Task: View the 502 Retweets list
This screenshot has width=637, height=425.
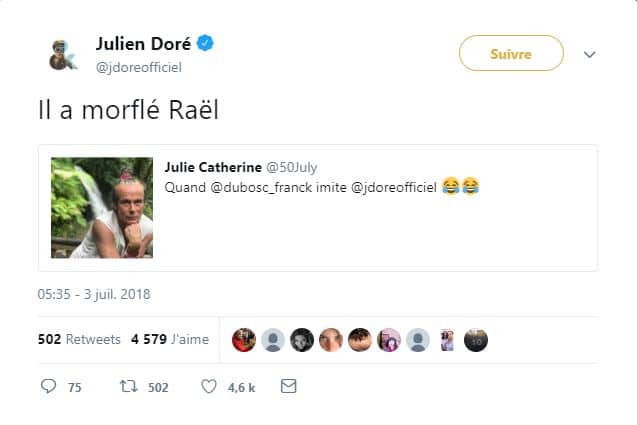Action: 79,340
